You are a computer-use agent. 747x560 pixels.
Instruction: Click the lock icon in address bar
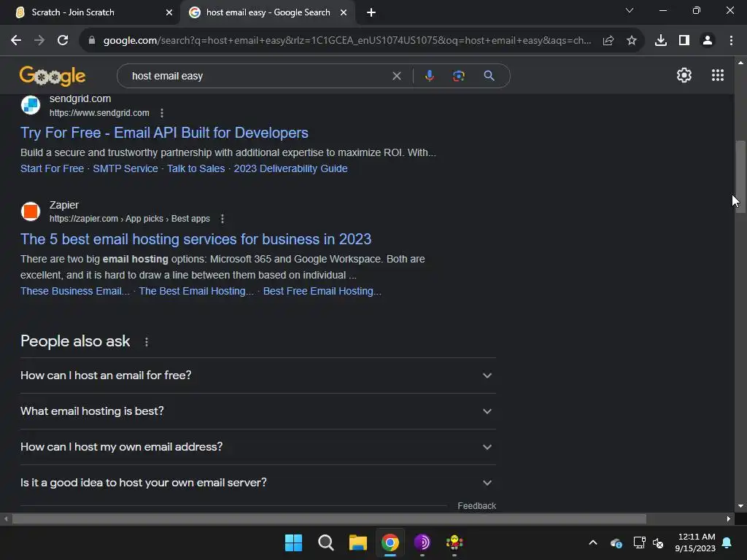(x=91, y=41)
